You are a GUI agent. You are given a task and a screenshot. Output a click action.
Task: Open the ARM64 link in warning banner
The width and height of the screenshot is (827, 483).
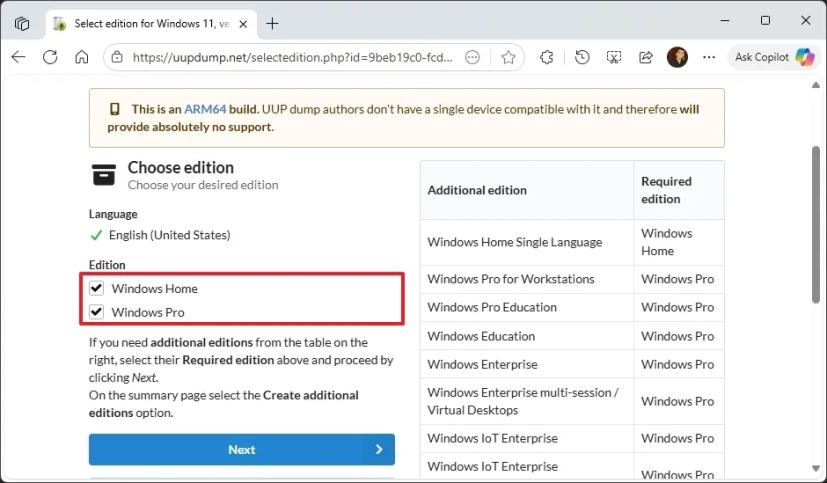tap(204, 109)
